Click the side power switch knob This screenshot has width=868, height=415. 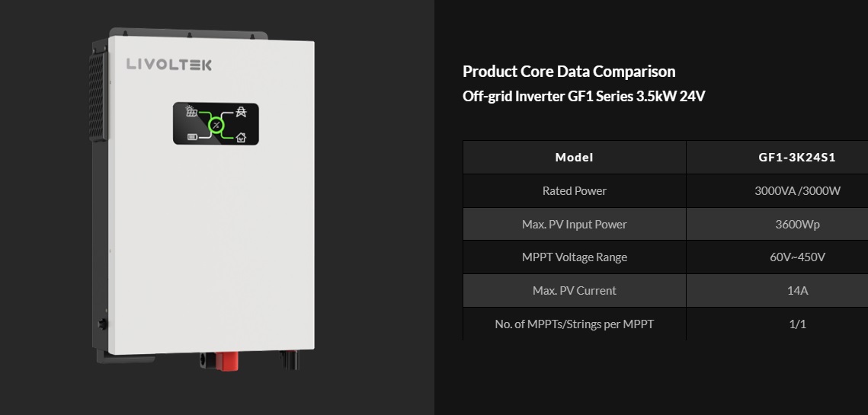click(x=102, y=324)
